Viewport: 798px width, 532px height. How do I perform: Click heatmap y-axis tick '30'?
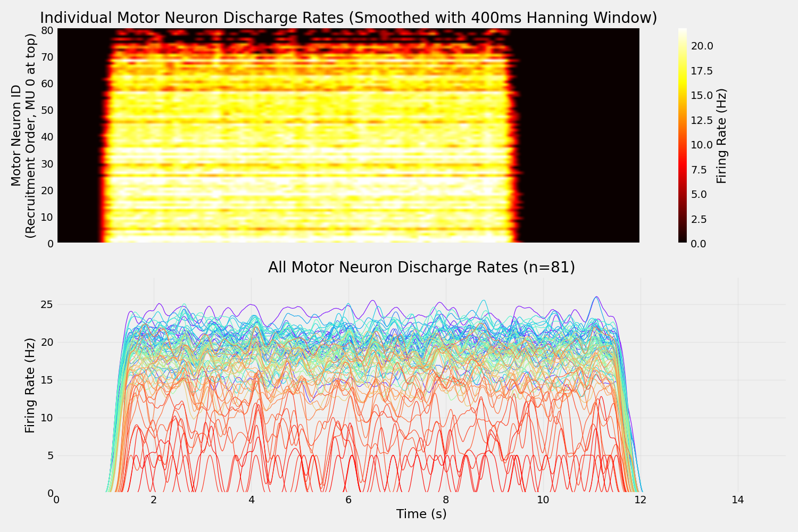pyautogui.click(x=47, y=163)
